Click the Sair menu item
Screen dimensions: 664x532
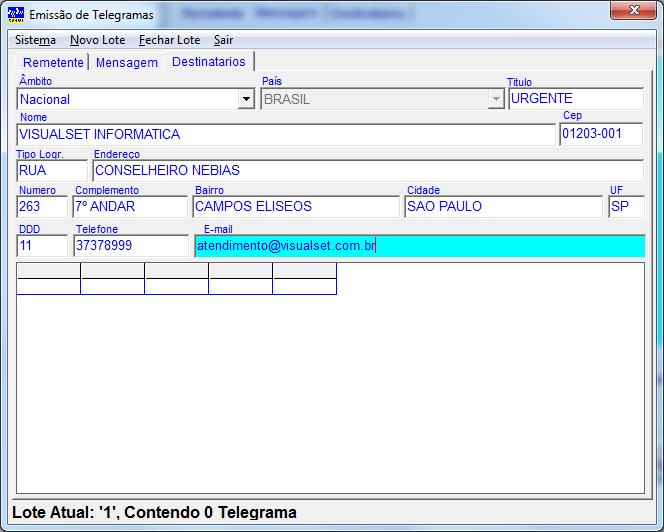click(223, 40)
